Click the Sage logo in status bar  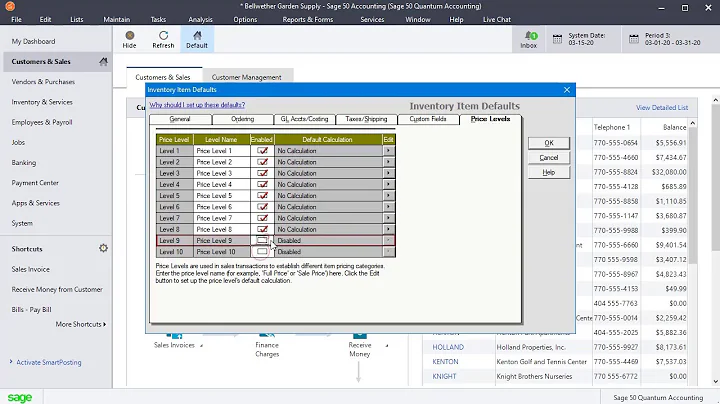coord(20,398)
